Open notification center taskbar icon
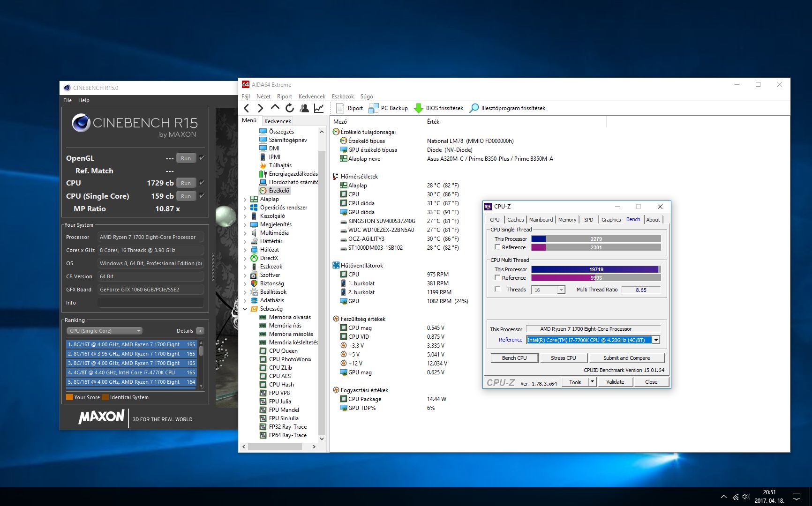This screenshot has height=506, width=812. (x=796, y=497)
